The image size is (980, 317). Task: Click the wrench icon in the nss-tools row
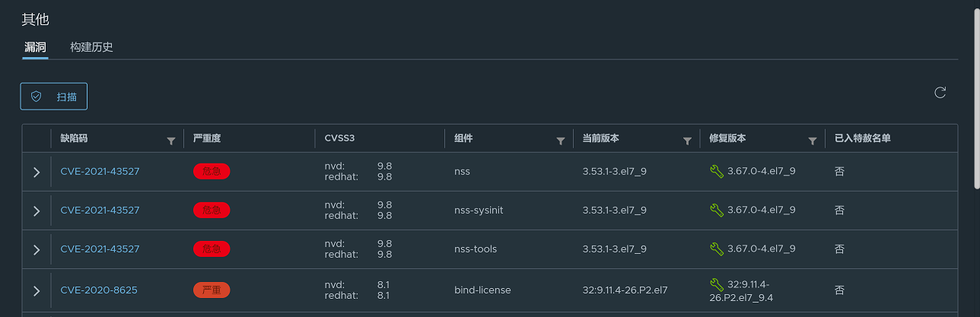(716, 249)
